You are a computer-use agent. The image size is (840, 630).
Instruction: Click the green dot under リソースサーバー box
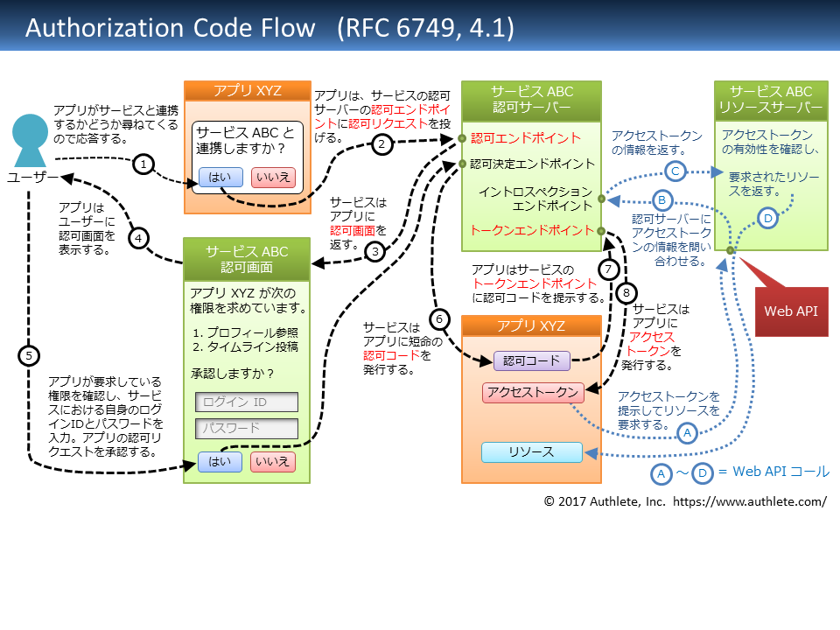[x=730, y=250]
